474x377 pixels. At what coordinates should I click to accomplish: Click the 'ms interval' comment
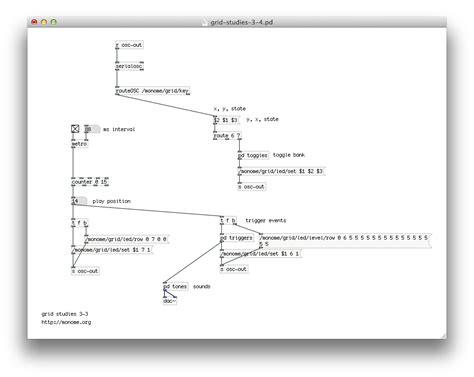119,129
